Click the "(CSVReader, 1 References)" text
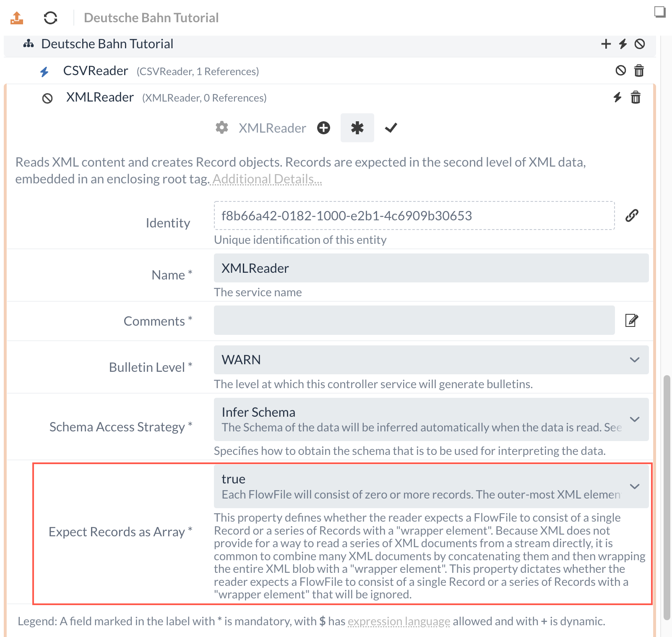672x637 pixels. point(198,72)
